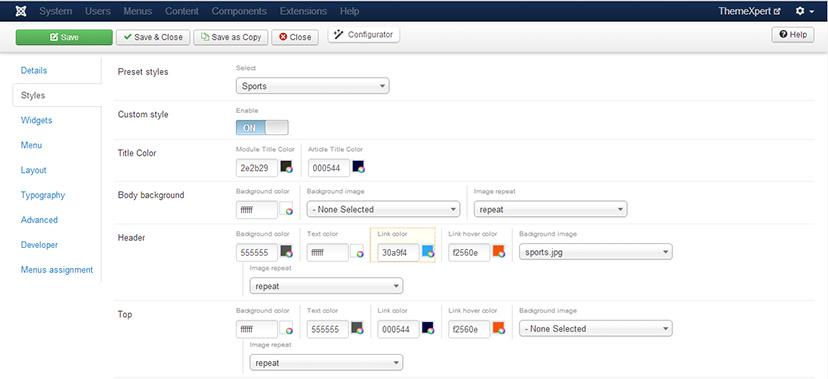Open the ThemeXpert site link
828x379 pixels.
[x=749, y=11]
